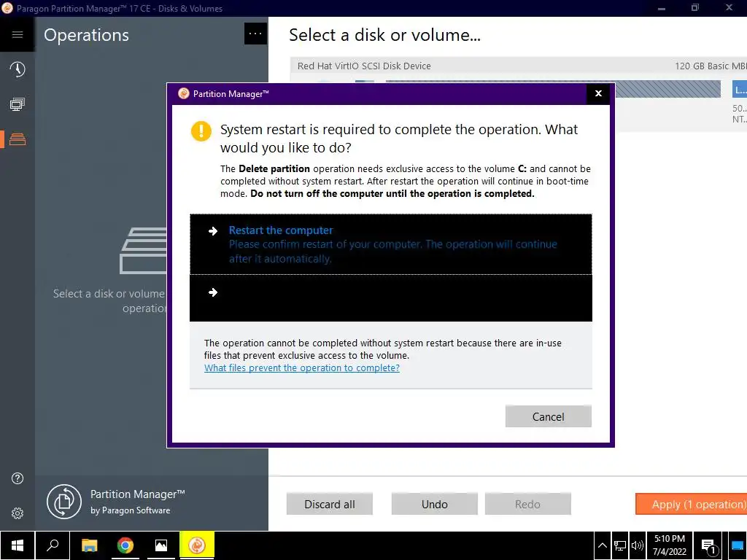Click Discard all button
This screenshot has height=560, width=747.
coord(330,505)
